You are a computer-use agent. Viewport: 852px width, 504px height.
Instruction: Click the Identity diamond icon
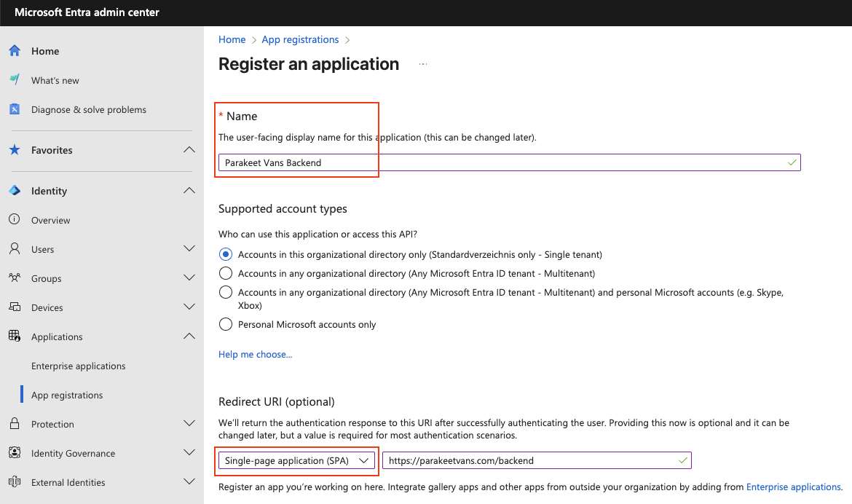click(15, 190)
